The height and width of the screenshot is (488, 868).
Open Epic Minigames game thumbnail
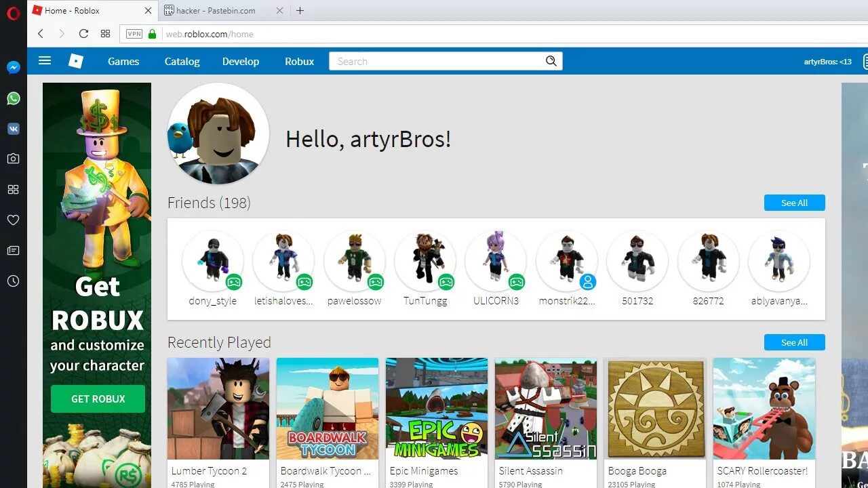pyautogui.click(x=437, y=409)
